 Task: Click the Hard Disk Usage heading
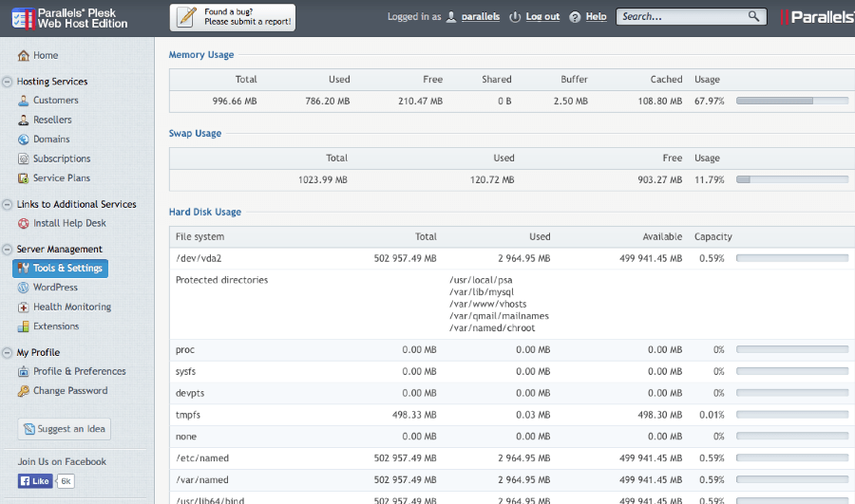click(x=205, y=212)
